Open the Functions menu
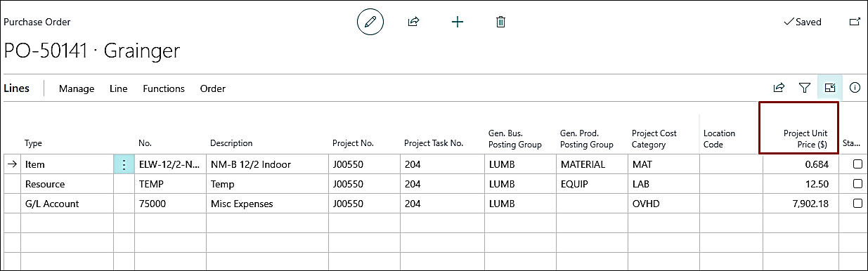This screenshot has width=868, height=271. pyautogui.click(x=164, y=88)
